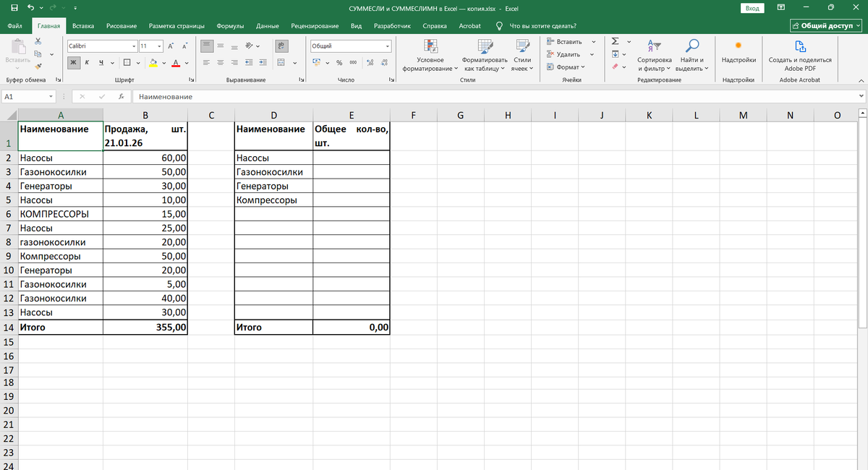Expand the formula bar chevron
This screenshot has width=868, height=470.
[x=861, y=96]
